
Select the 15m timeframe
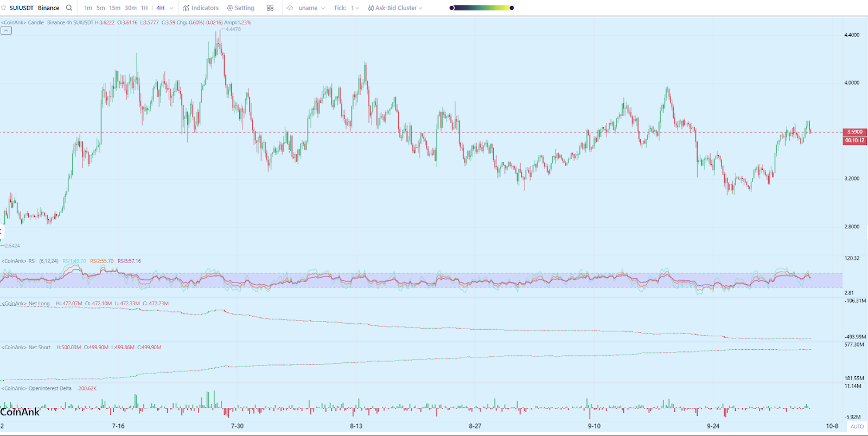pyautogui.click(x=114, y=8)
